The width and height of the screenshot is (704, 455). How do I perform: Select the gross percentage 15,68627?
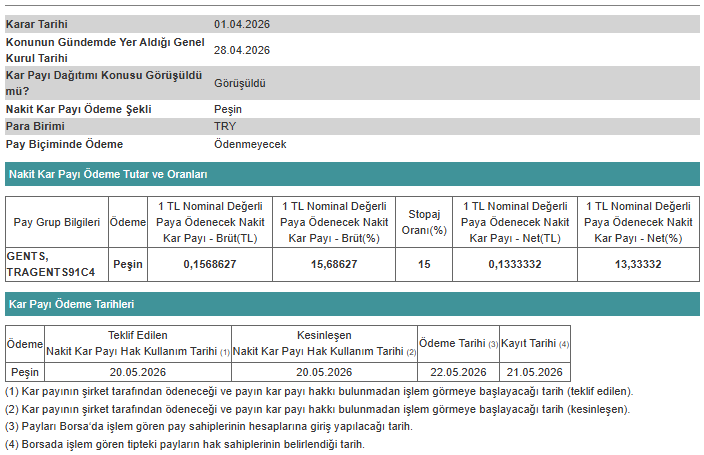click(334, 264)
